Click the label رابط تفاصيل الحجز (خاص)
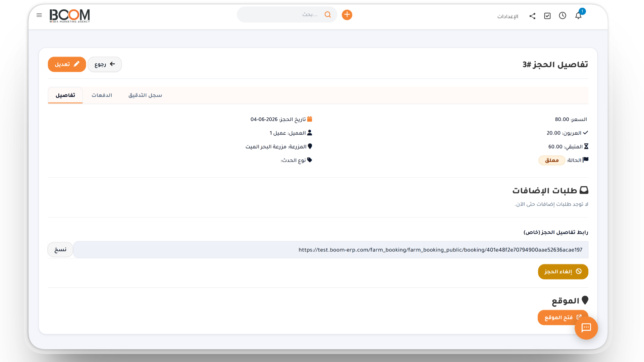The height and width of the screenshot is (362, 644). [x=556, y=232]
